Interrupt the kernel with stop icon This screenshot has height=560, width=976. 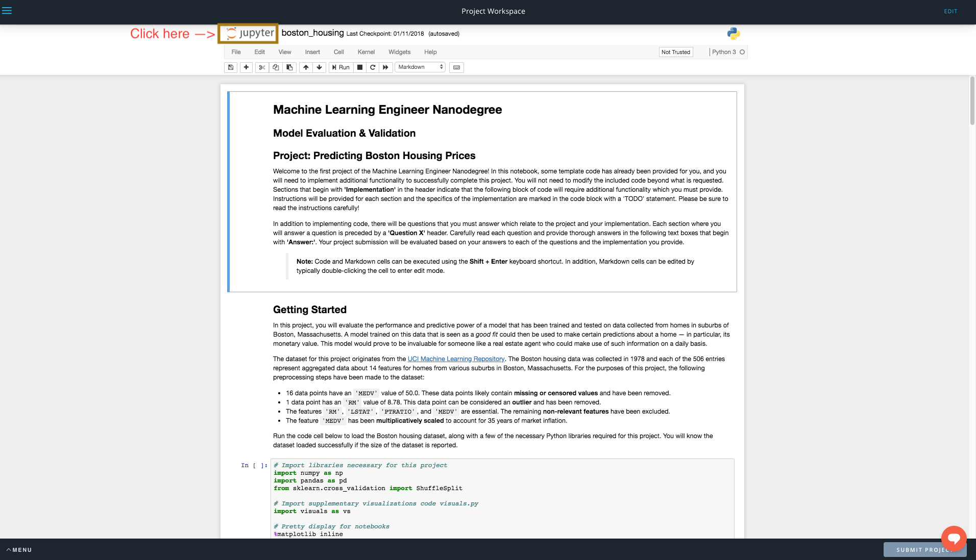tap(360, 67)
